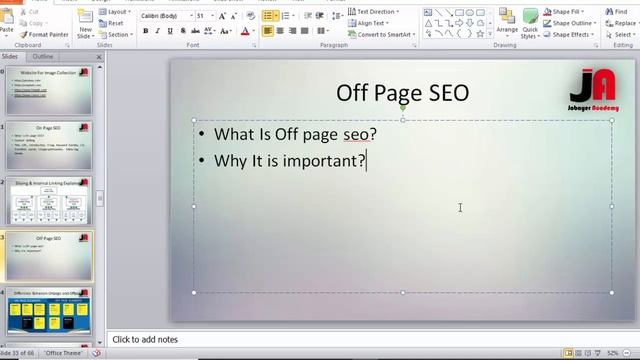Select the arrow line shape
Viewport: 640px width, 360px height.
click(x=449, y=13)
